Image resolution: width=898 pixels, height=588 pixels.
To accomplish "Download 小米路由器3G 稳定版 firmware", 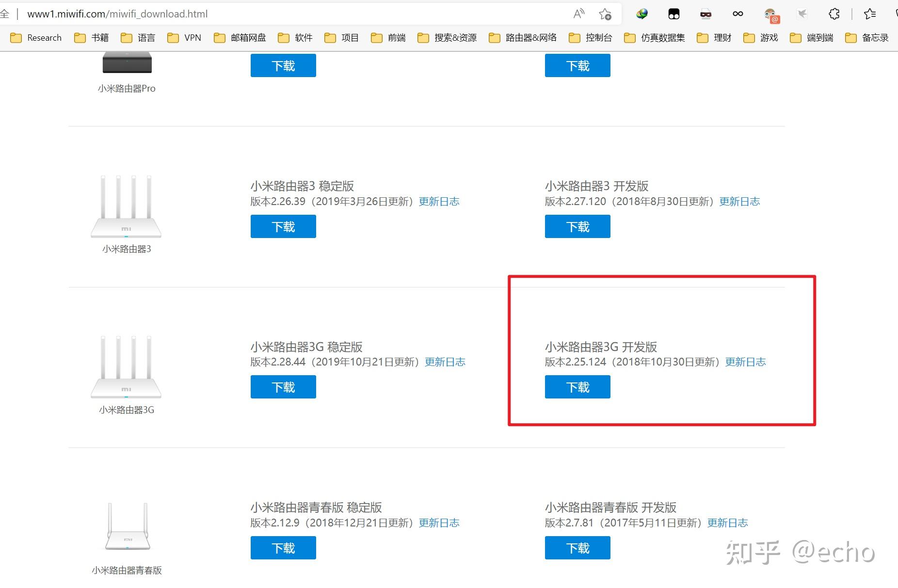I will pos(283,387).
